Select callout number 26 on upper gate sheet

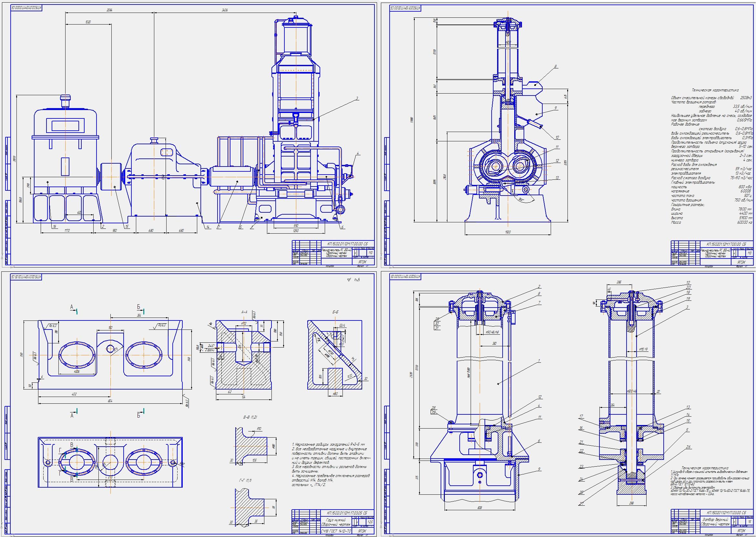click(689, 447)
